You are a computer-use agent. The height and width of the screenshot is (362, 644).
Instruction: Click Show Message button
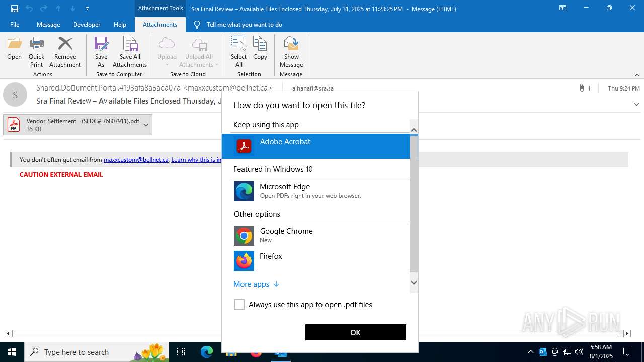pos(291,52)
